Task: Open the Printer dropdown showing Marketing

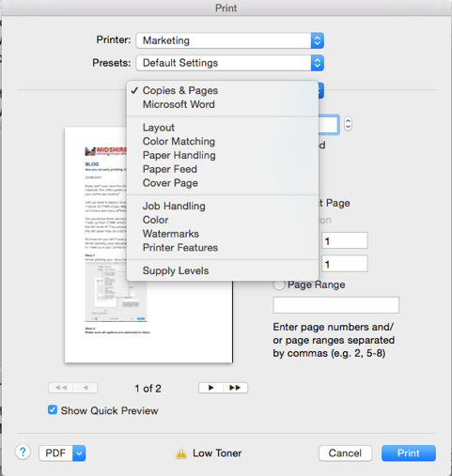Action: [230, 40]
